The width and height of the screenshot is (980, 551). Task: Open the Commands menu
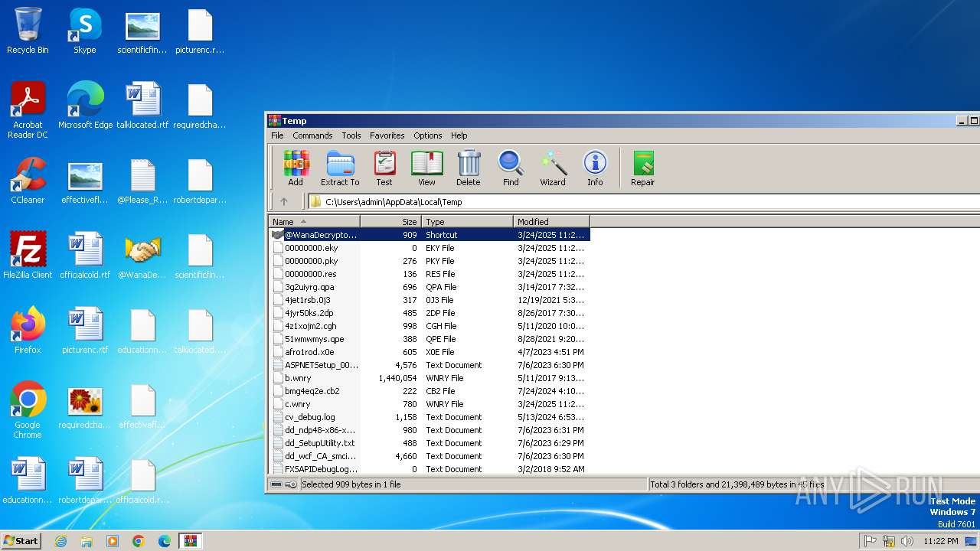pos(312,135)
